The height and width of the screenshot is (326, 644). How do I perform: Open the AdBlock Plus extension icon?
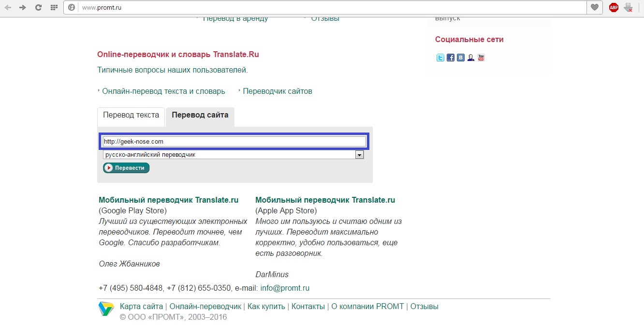point(614,7)
